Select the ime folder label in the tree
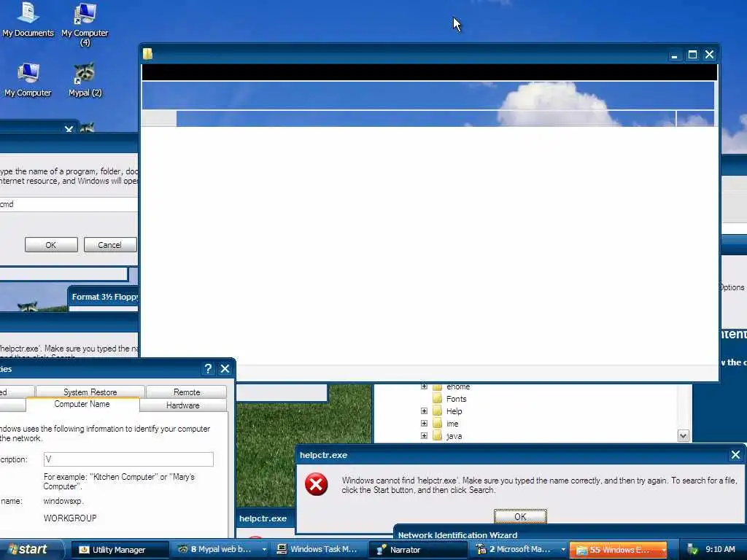The width and height of the screenshot is (747, 560). 452,424
